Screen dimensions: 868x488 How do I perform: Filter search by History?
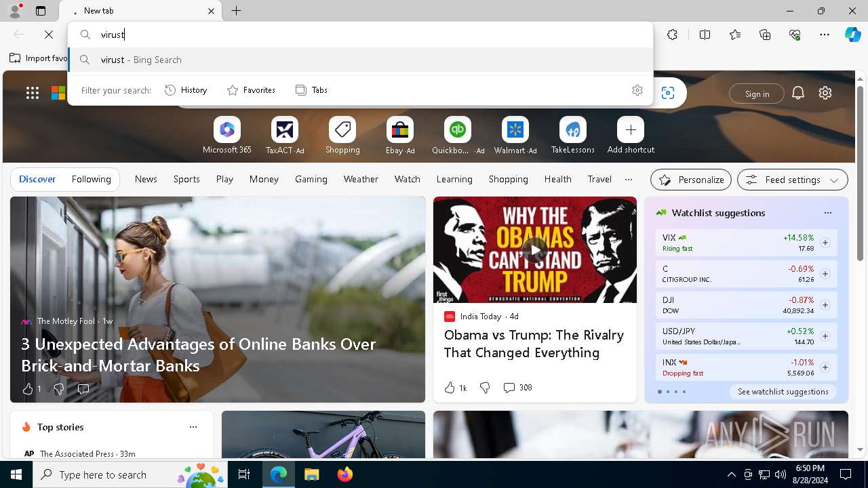pos(186,90)
